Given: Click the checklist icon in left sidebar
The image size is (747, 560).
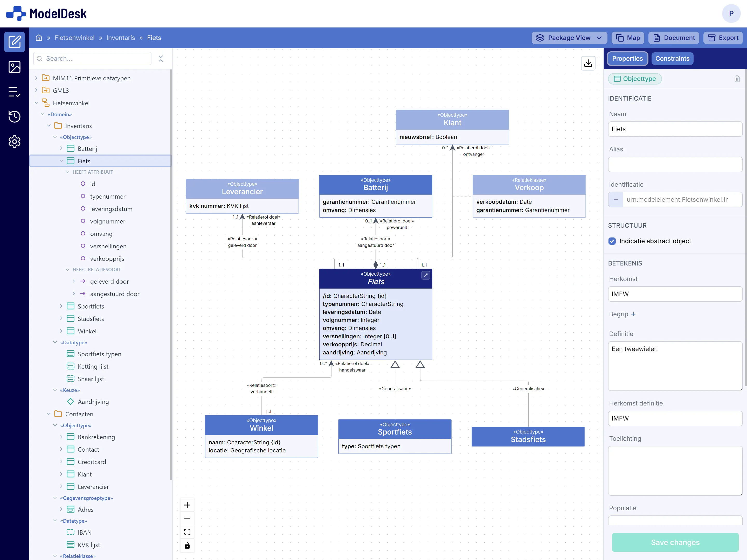Looking at the screenshot, I should tap(15, 92).
